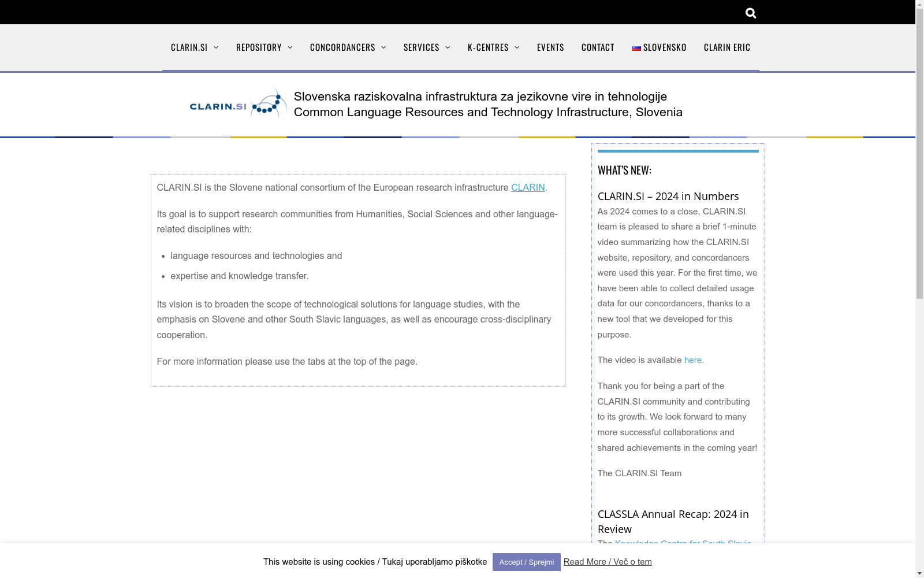The height and width of the screenshot is (578, 924).
Task: Expand the CLARIN.SI menu chevron
Action: tap(216, 47)
